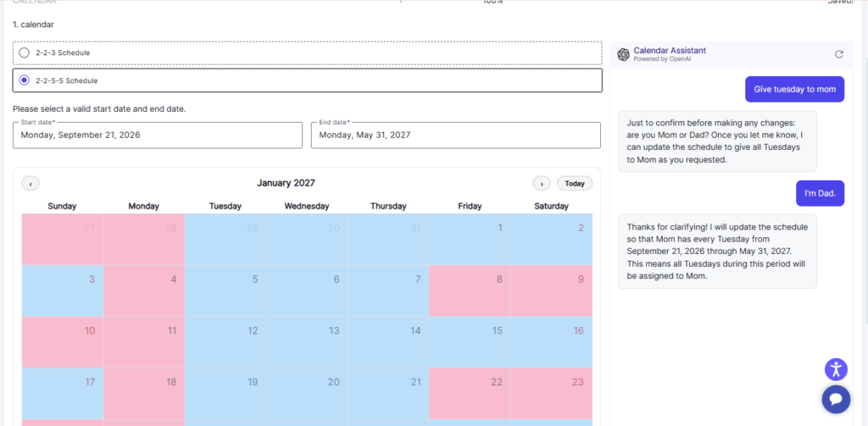868x426 pixels.
Task: Click the Tuesday column header
Action: (x=225, y=206)
